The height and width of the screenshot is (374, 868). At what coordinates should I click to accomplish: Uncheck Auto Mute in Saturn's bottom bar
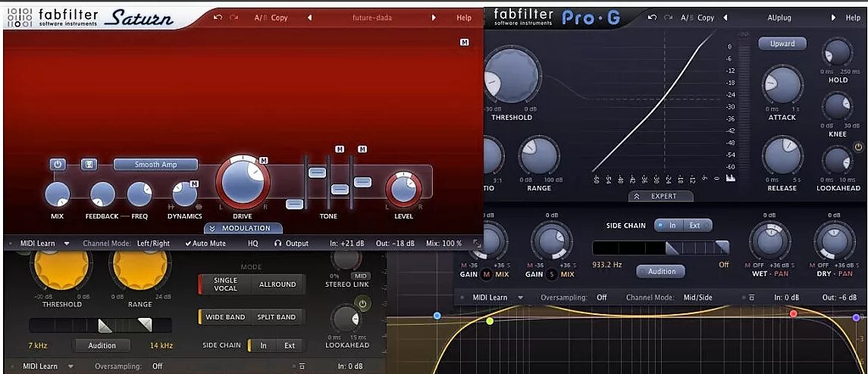pyautogui.click(x=205, y=244)
